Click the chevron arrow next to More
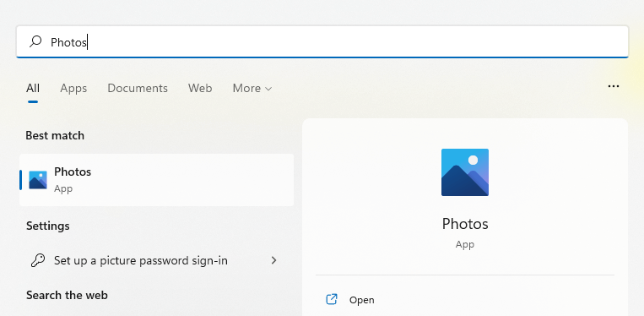This screenshot has height=316, width=644. point(268,89)
